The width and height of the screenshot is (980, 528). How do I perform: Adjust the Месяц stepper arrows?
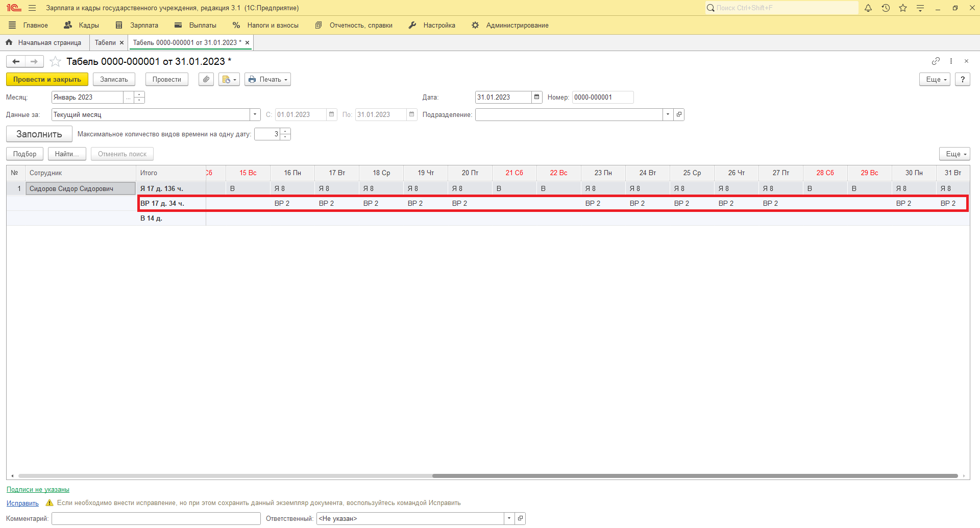tap(139, 97)
